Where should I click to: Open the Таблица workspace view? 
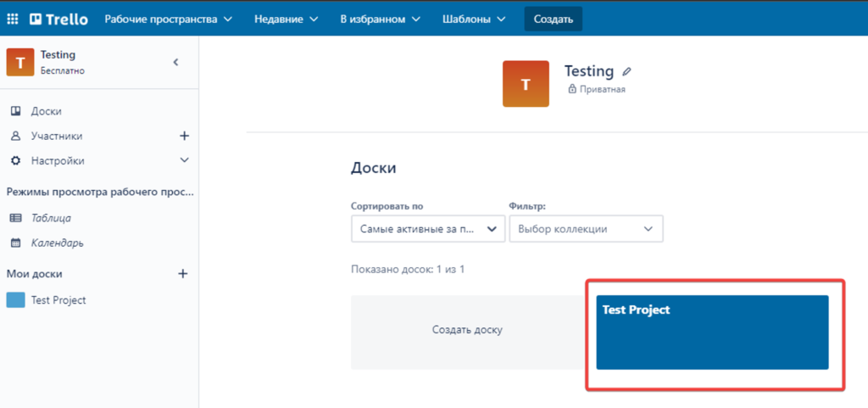pos(51,218)
